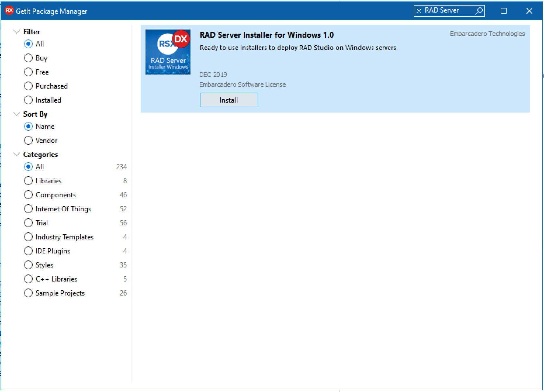
Task: Click the 35 count beside Styles
Action: [x=123, y=265]
